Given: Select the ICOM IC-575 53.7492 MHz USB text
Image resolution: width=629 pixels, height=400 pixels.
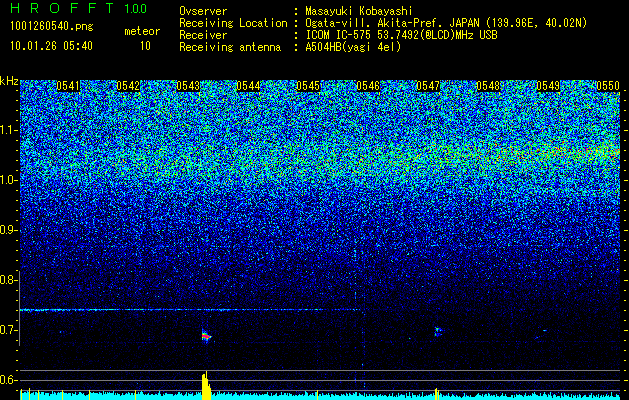Looking at the screenshot, I should coord(401,35).
